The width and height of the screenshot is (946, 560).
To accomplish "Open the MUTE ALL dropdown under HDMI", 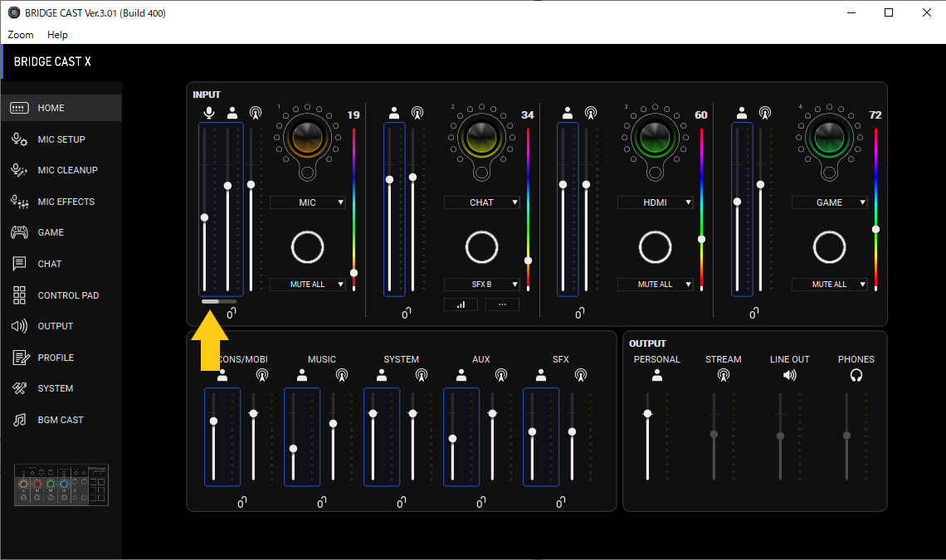I will (x=656, y=284).
